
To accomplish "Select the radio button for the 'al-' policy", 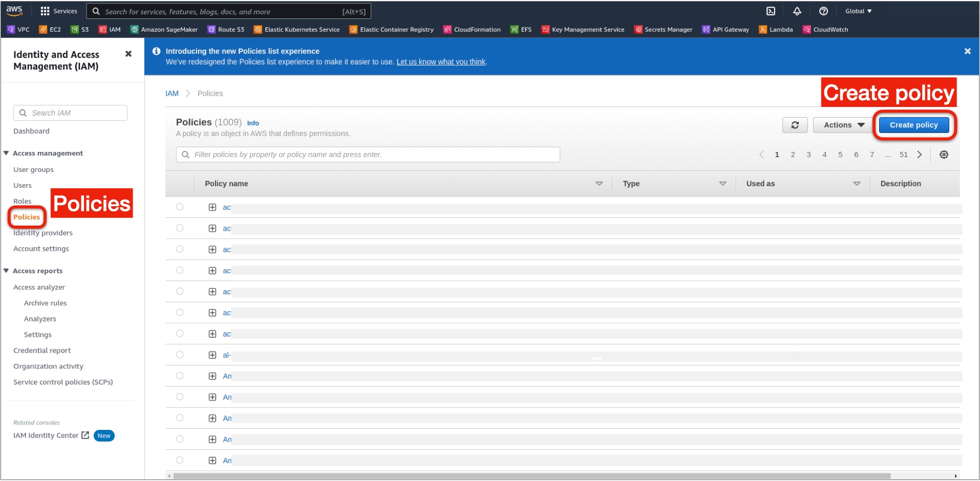I will click(180, 355).
